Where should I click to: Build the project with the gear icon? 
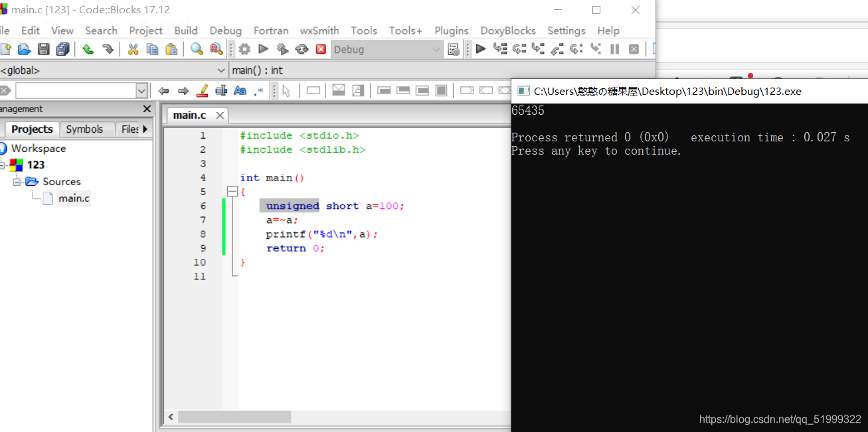click(x=244, y=49)
